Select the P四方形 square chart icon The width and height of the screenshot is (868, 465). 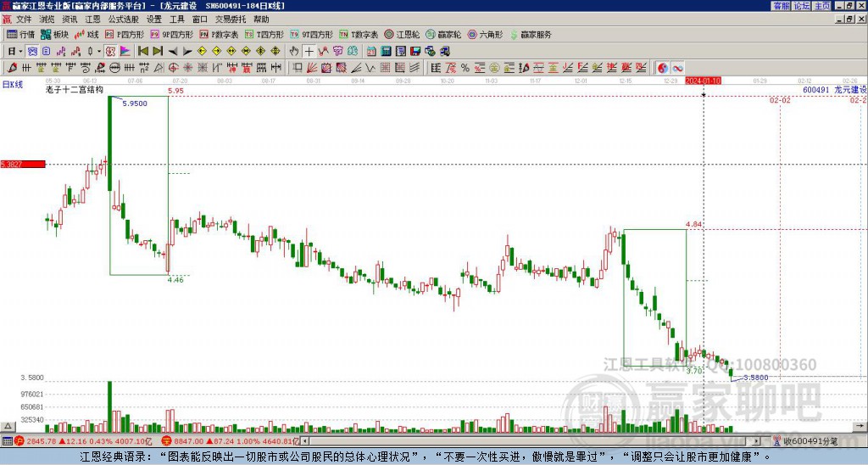[124, 34]
